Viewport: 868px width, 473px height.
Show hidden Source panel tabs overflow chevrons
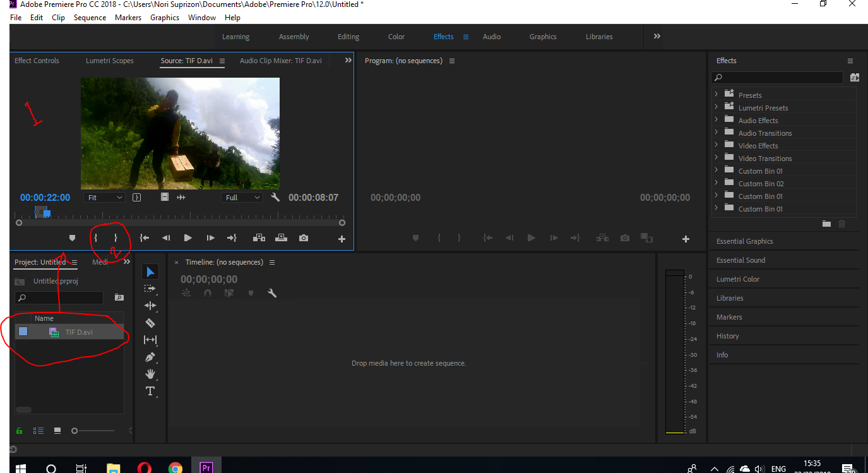348,60
